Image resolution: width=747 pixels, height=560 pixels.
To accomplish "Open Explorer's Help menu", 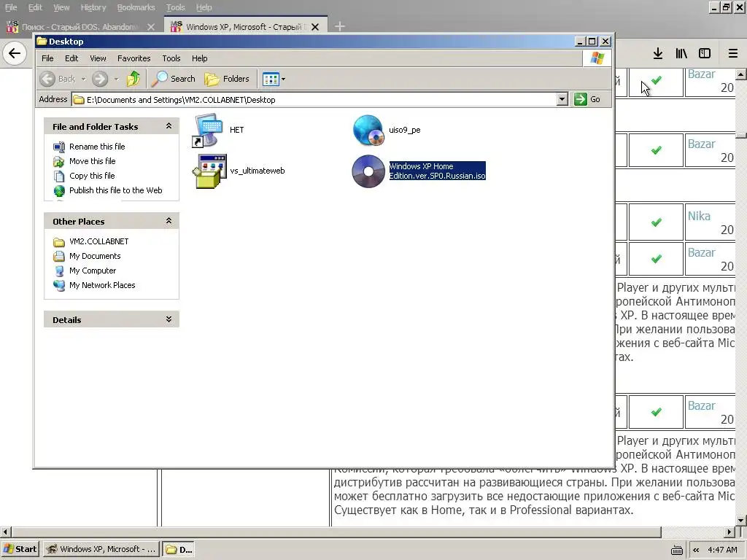I will (x=200, y=58).
